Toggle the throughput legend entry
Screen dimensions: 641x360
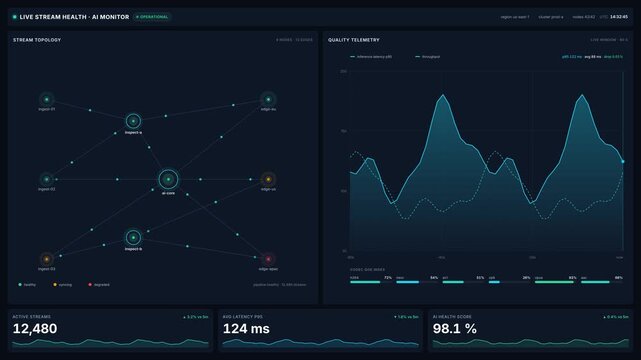click(x=428, y=57)
